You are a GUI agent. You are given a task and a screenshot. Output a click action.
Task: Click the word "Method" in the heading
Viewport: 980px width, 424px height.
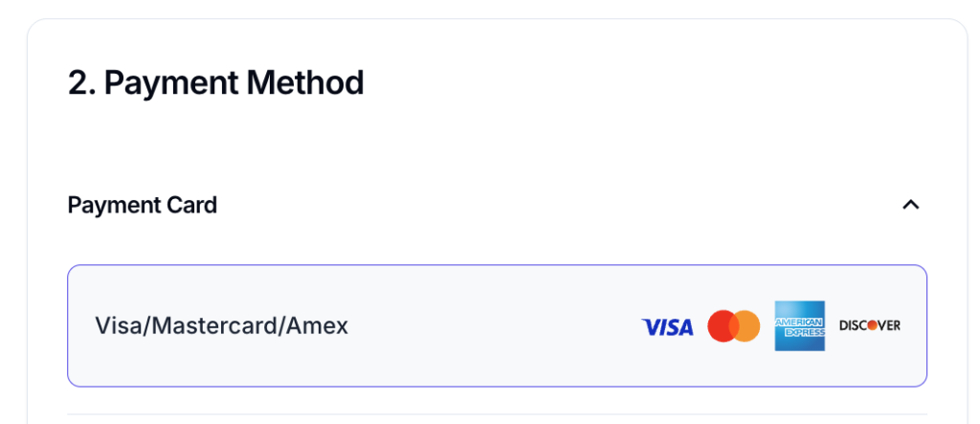tap(305, 83)
